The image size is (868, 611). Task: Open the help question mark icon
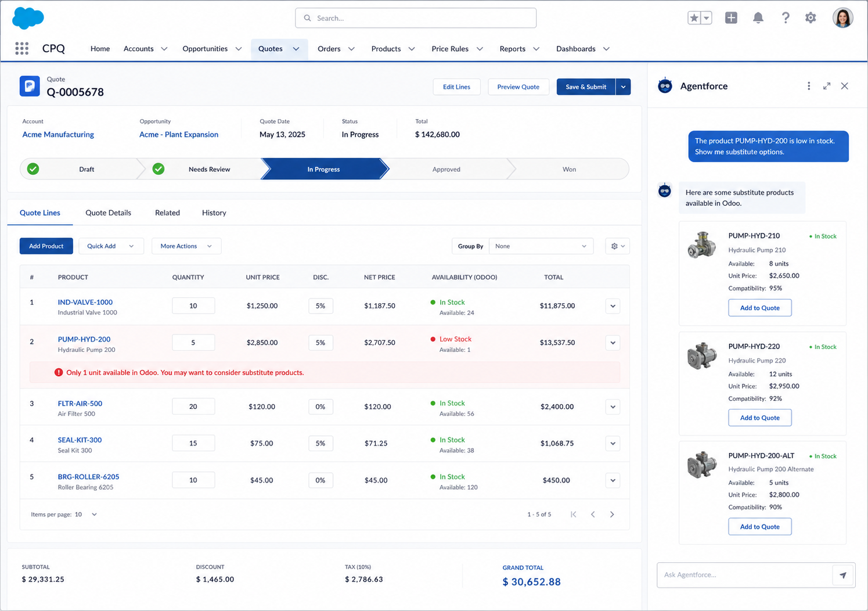click(785, 18)
